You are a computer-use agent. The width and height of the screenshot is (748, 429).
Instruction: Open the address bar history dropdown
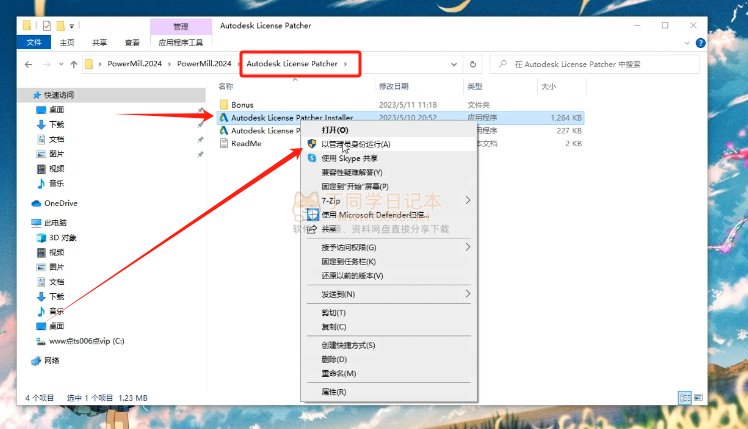pyautogui.click(x=454, y=64)
